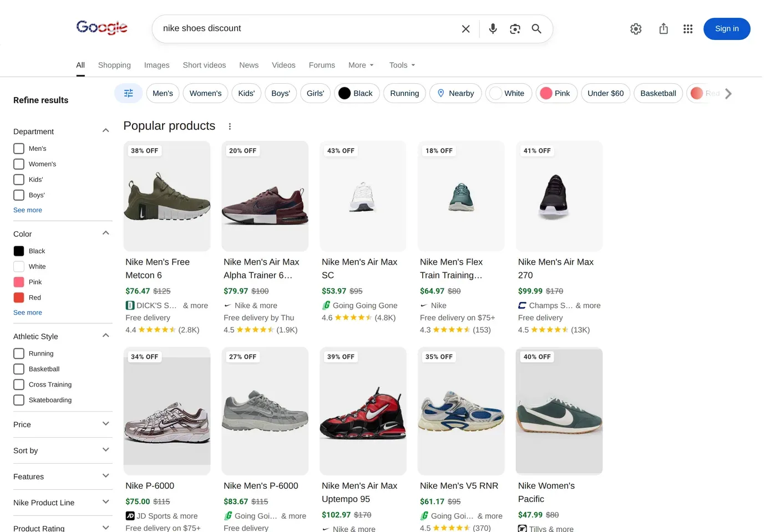Open the Popular products three-dot menu
This screenshot has width=770, height=532.
(230, 126)
